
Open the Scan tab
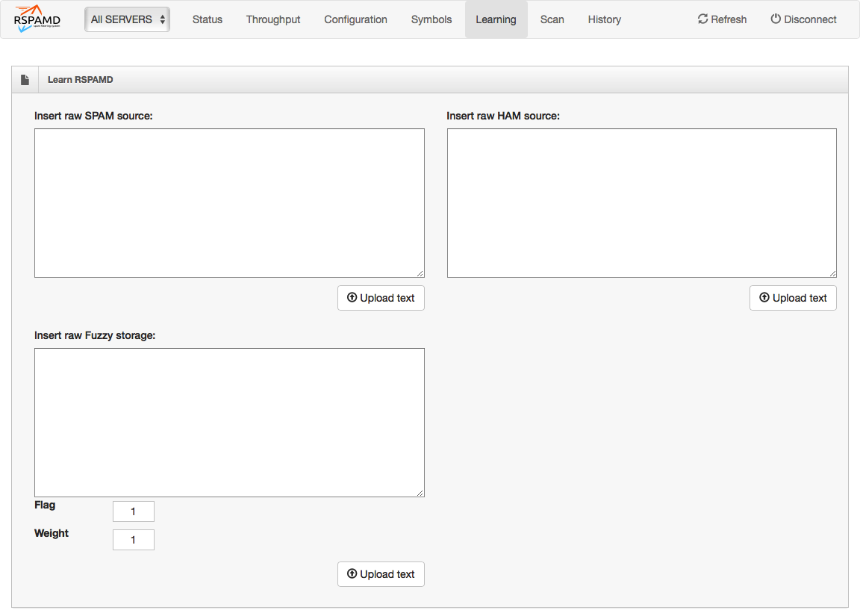pos(552,19)
